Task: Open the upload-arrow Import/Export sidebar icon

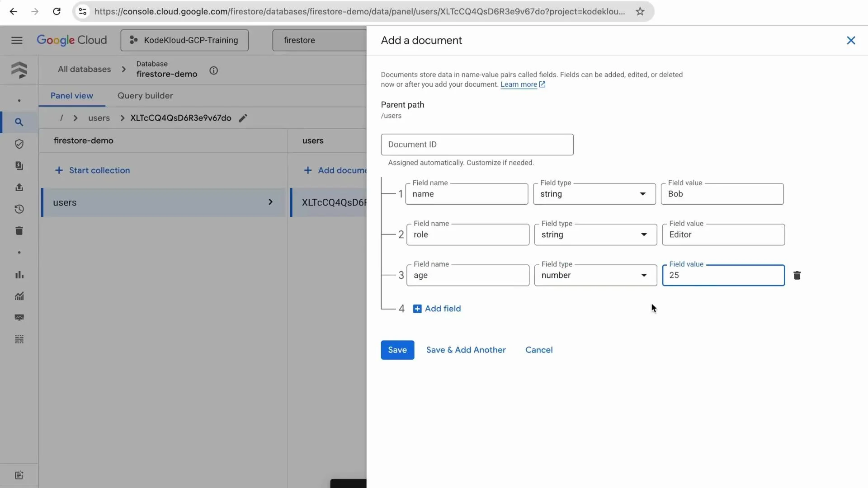Action: [19, 187]
